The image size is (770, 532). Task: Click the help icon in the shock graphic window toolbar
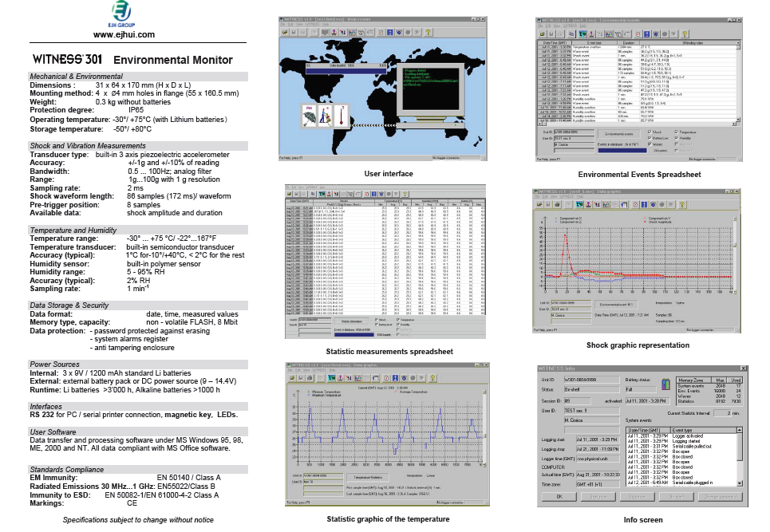pos(681,204)
